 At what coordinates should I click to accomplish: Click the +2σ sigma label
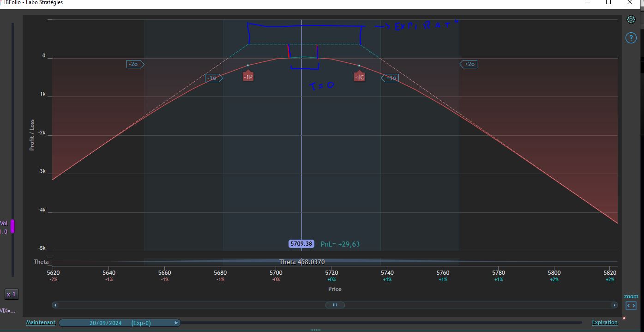click(469, 64)
